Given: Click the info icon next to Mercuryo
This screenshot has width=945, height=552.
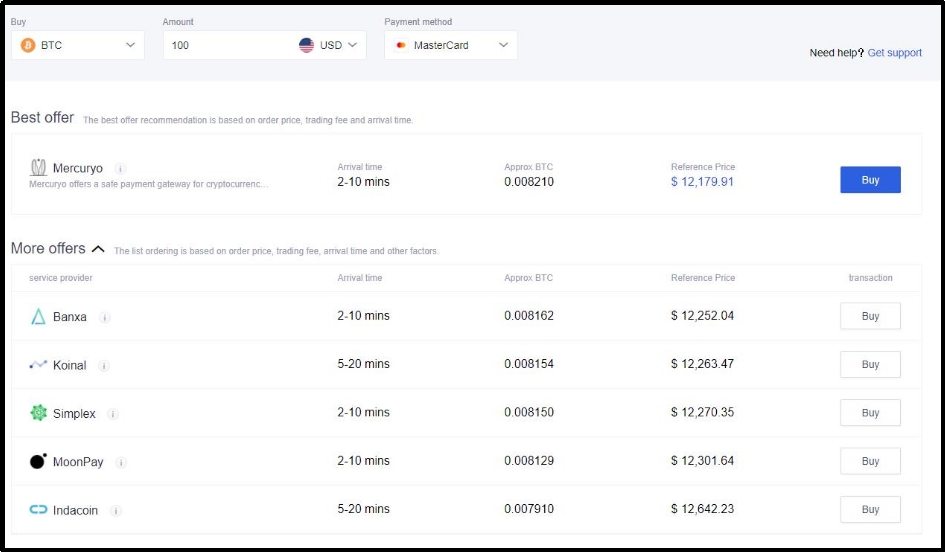Looking at the screenshot, I should point(120,169).
